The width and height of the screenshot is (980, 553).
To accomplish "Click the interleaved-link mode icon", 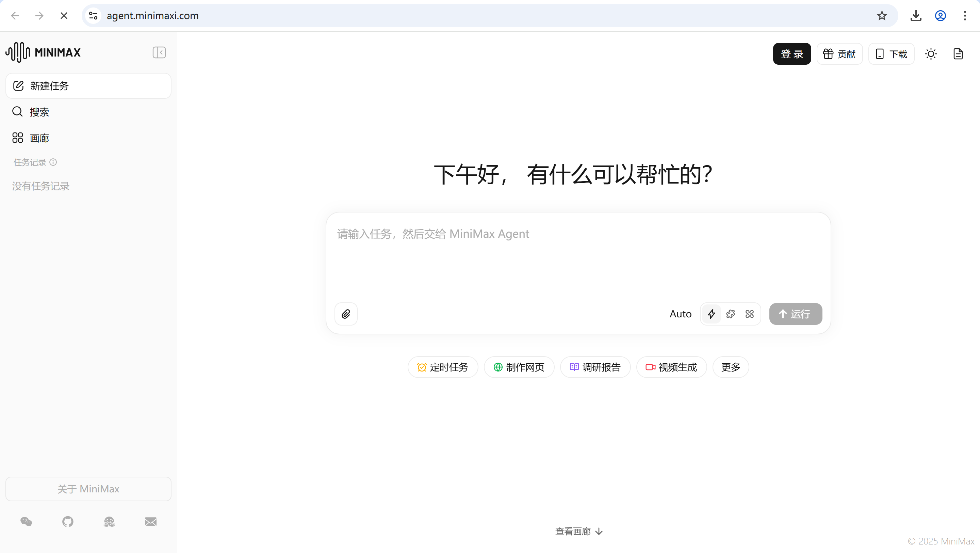I will pos(749,314).
